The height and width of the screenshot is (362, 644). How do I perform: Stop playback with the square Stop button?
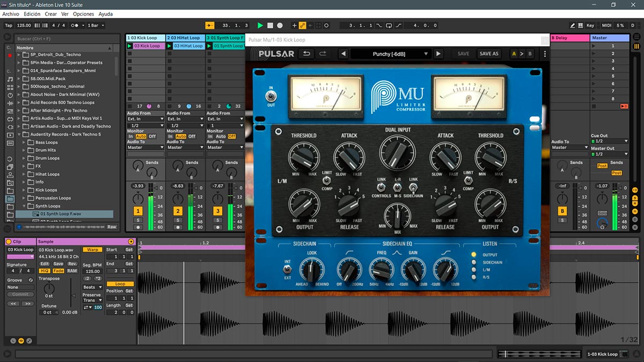click(x=270, y=25)
